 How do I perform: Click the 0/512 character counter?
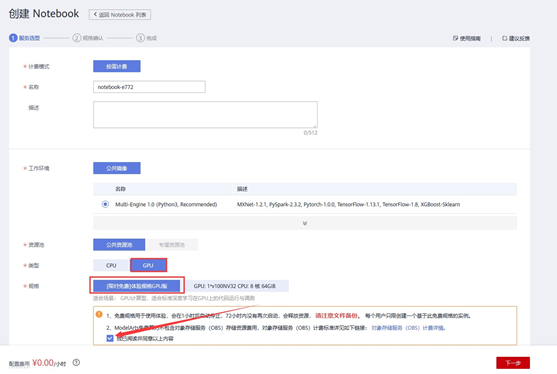310,132
